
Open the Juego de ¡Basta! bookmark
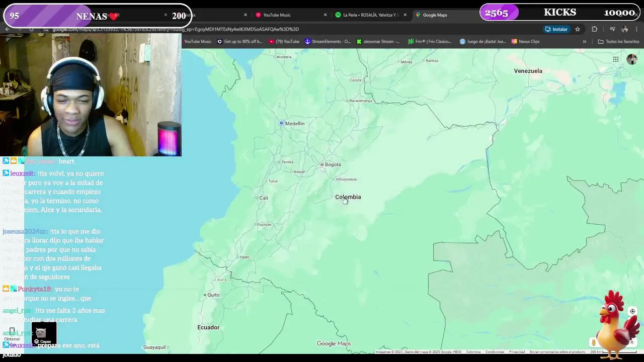(483, 42)
